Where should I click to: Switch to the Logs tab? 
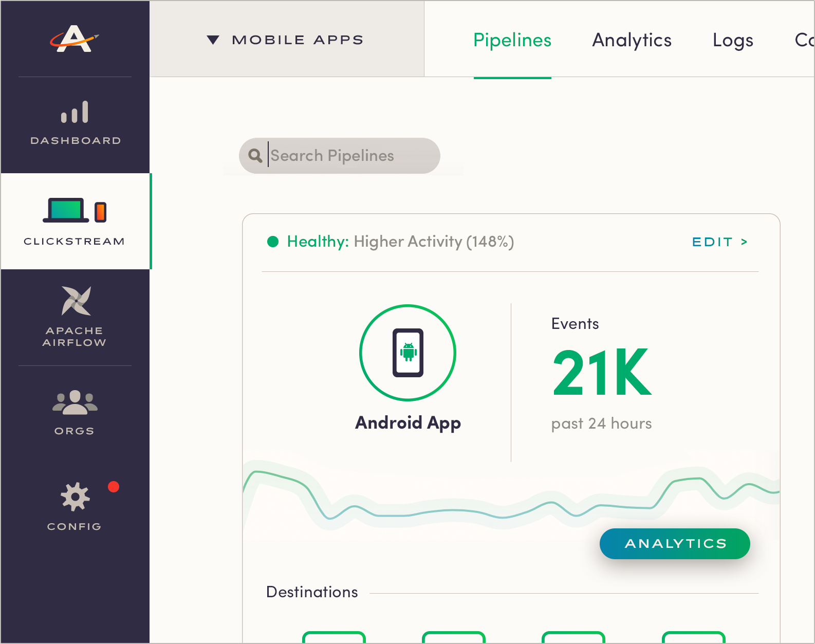pyautogui.click(x=733, y=40)
